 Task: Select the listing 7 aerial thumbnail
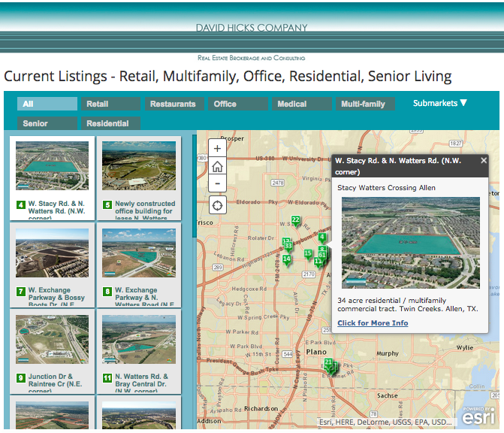pos(52,253)
